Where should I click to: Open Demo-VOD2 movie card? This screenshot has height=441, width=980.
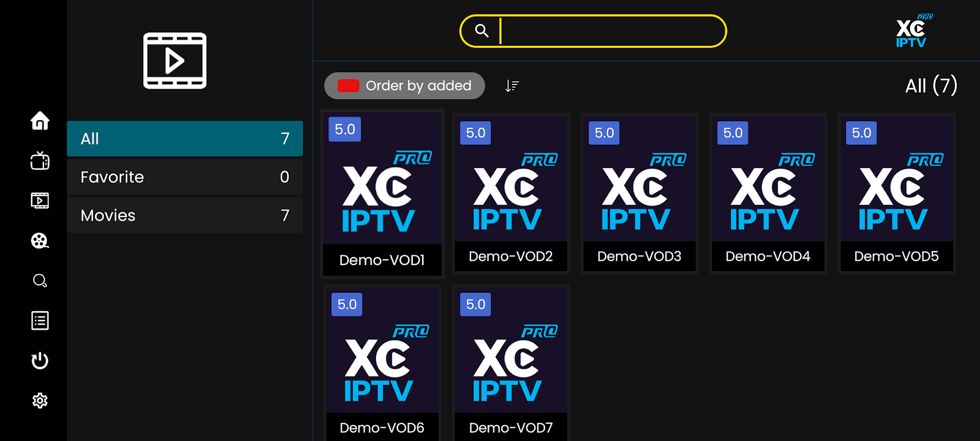(x=510, y=193)
